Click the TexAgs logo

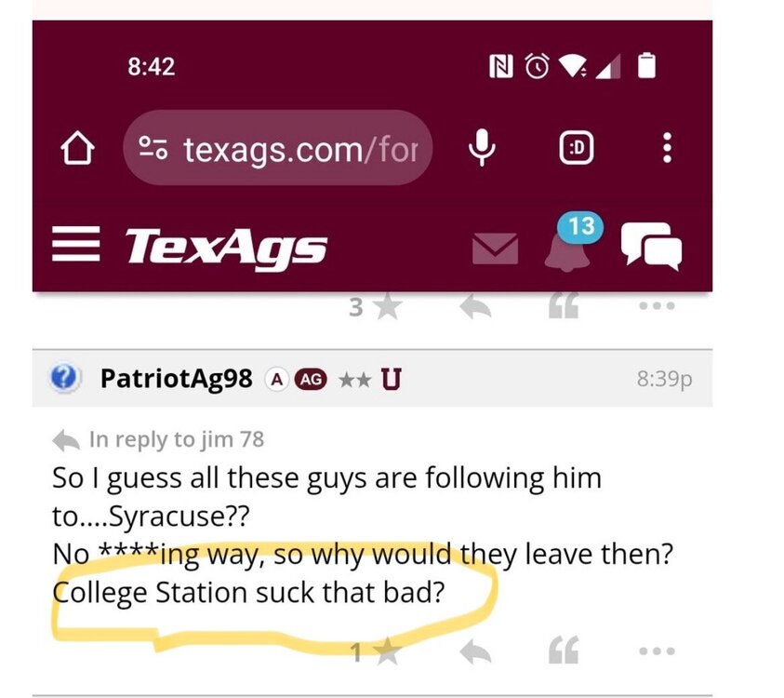pyautogui.click(x=225, y=248)
